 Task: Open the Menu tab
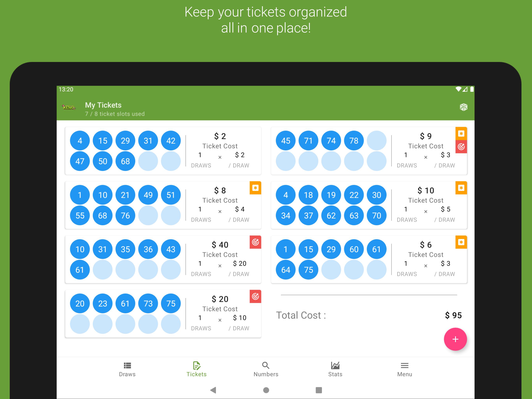point(404,369)
